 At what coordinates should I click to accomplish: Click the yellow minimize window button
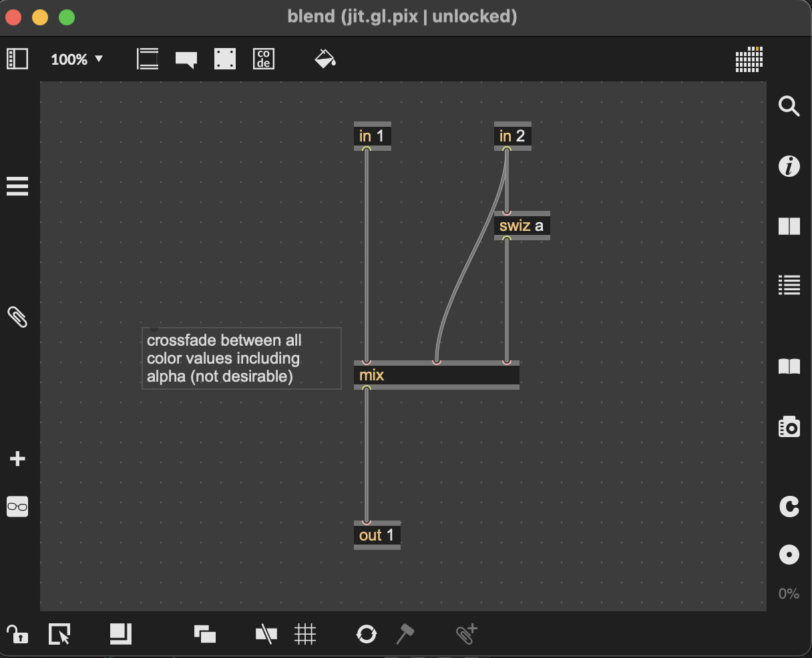40,17
